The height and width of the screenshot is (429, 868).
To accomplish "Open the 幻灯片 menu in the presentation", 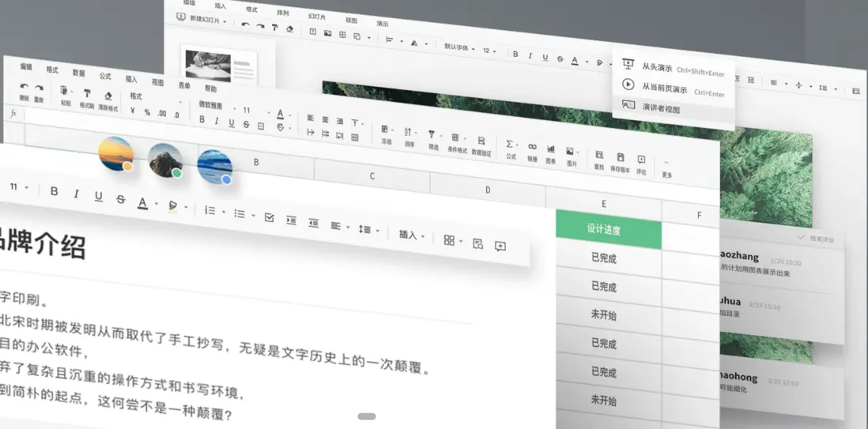I will (317, 17).
